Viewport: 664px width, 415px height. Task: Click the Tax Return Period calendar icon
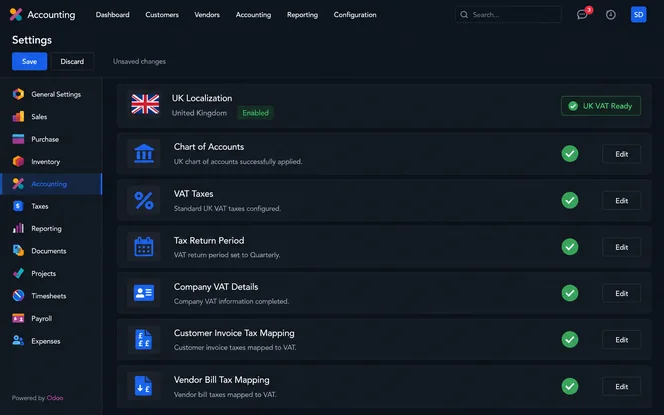coord(144,247)
